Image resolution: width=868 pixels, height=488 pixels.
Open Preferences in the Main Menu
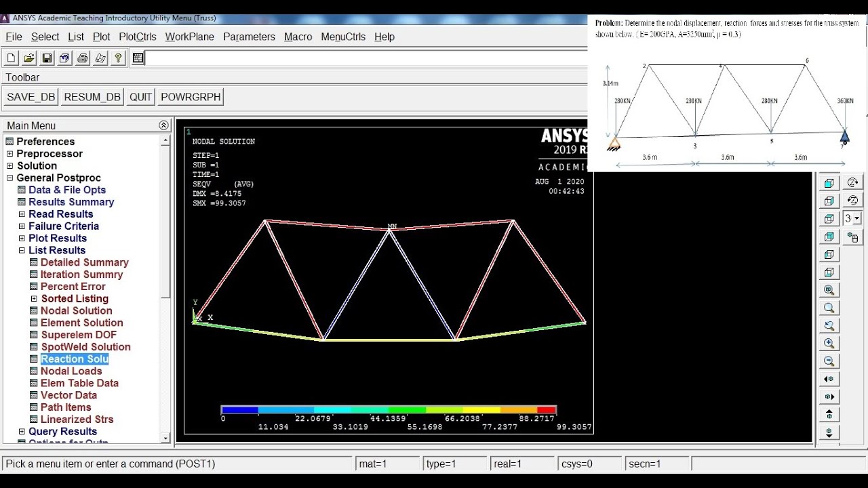pos(45,142)
